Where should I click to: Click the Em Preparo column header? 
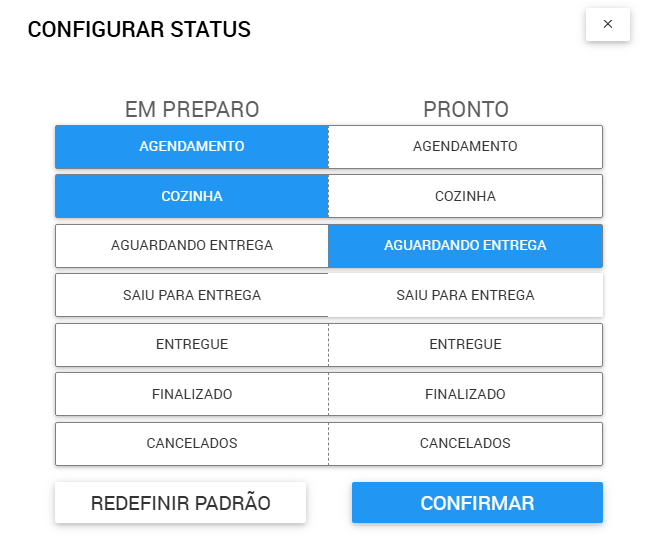[192, 109]
